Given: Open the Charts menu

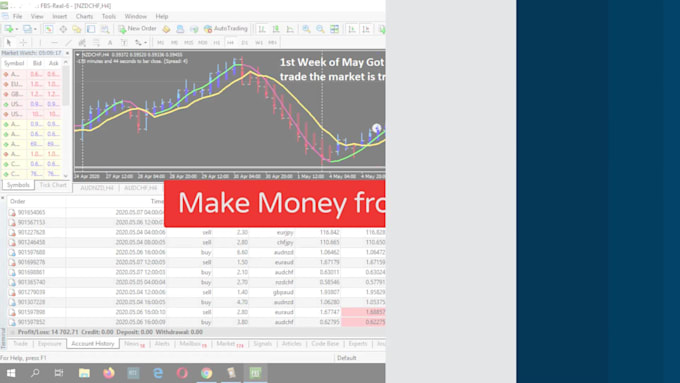Looking at the screenshot, I should point(84,16).
